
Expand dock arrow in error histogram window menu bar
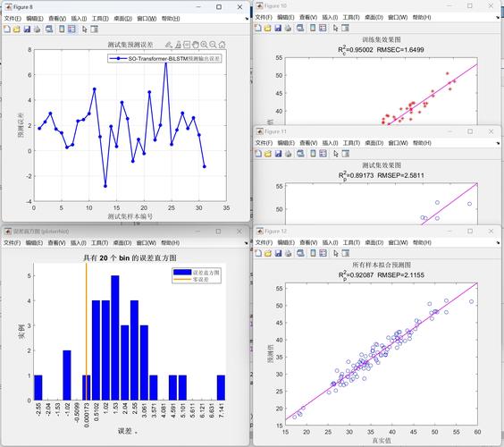[247, 243]
